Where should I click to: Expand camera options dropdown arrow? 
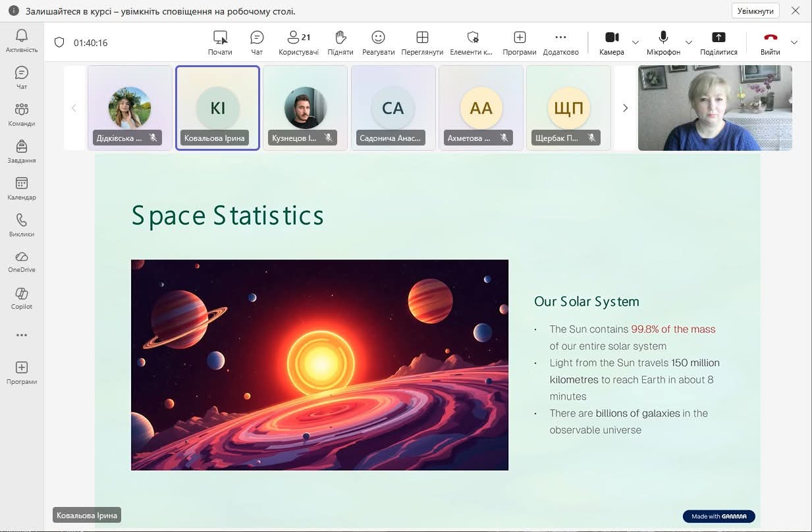tap(636, 42)
